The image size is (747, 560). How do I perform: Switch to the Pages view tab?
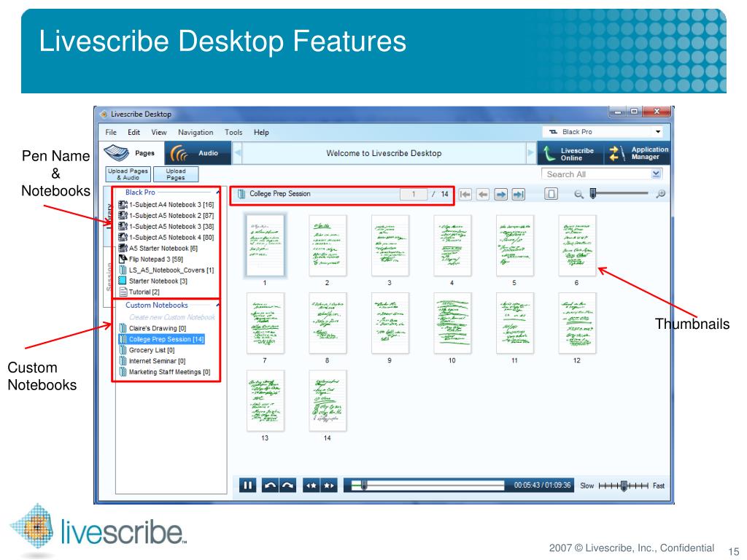[132, 153]
